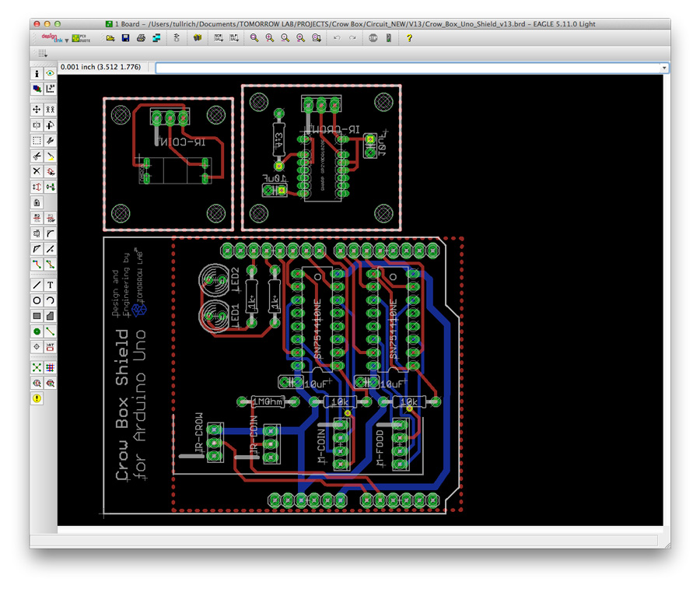This screenshot has width=700, height=589.
Task: Select the Circle tool
Action: (x=37, y=300)
